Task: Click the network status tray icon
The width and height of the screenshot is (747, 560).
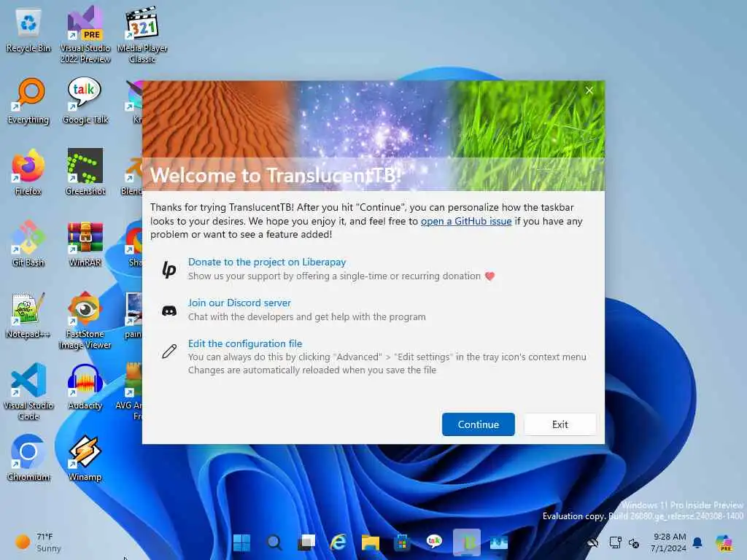Action: [615, 542]
